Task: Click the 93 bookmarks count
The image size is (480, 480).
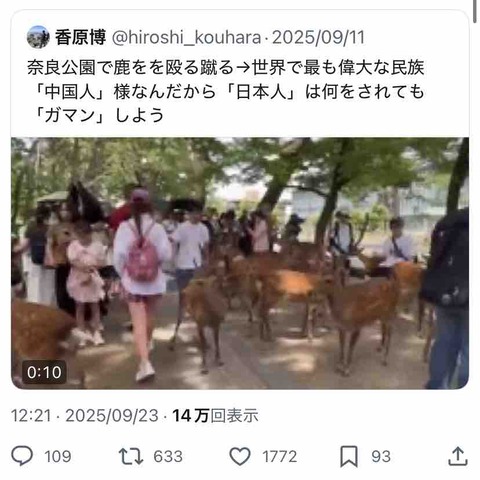Action: 381,456
